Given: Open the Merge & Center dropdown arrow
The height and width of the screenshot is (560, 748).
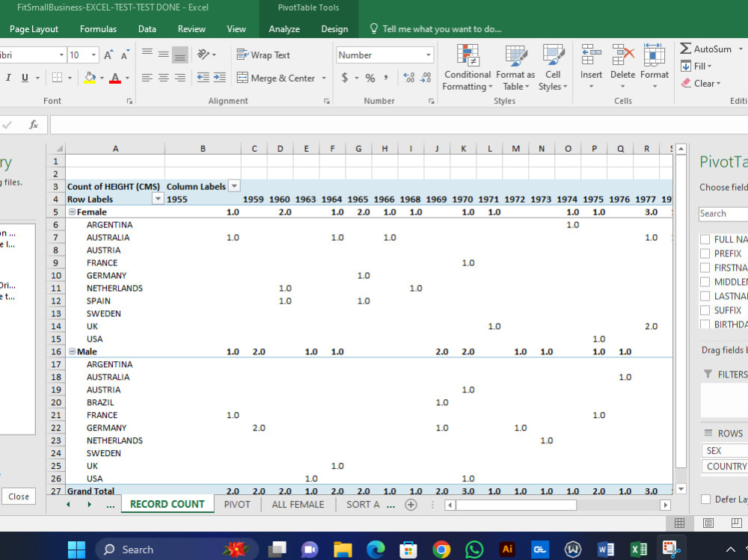Looking at the screenshot, I should click(324, 78).
